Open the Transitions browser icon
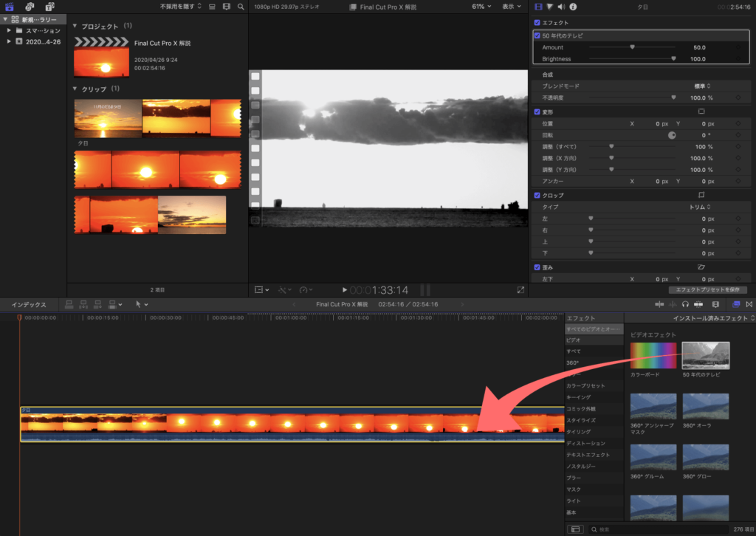756x536 pixels. click(x=749, y=304)
